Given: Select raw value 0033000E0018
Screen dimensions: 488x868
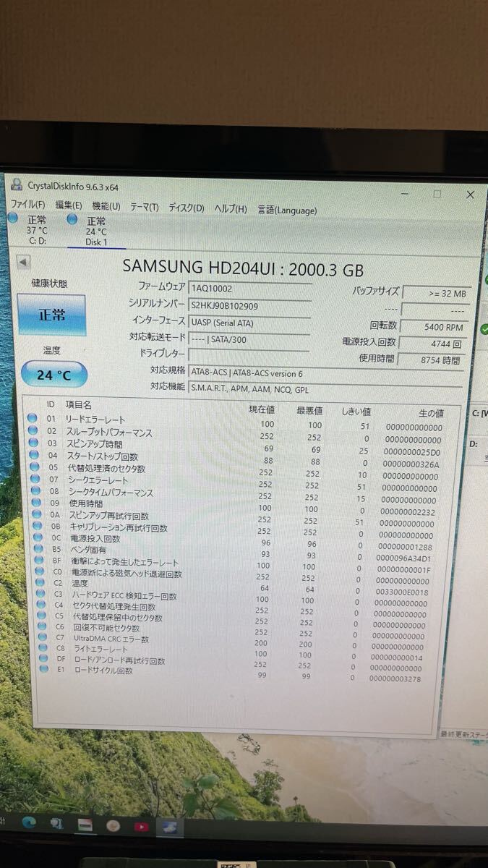Looking at the screenshot, I should click(x=402, y=592).
